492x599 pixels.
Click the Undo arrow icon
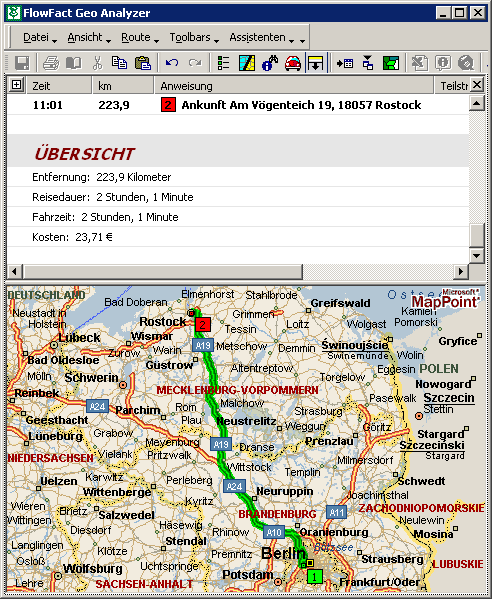click(172, 63)
